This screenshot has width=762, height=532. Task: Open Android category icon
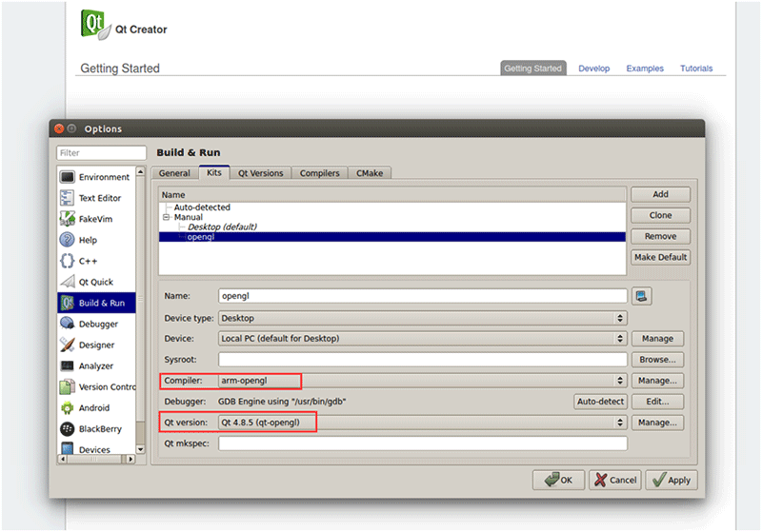click(67, 407)
